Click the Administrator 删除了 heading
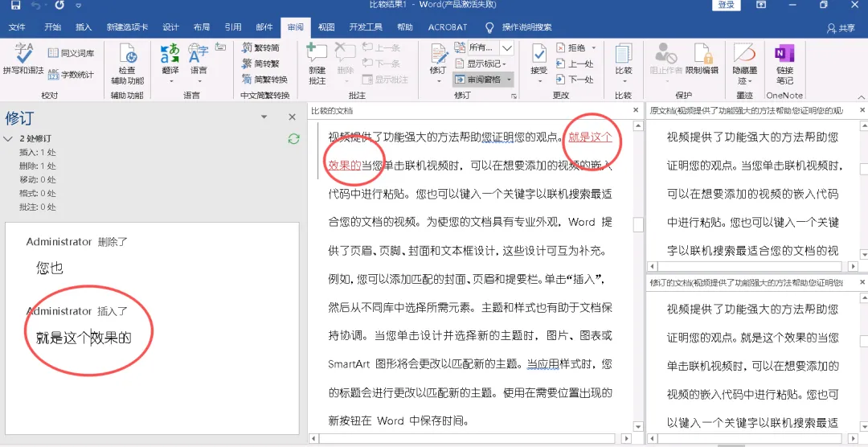Viewport: 868px width, 447px height. click(x=77, y=242)
